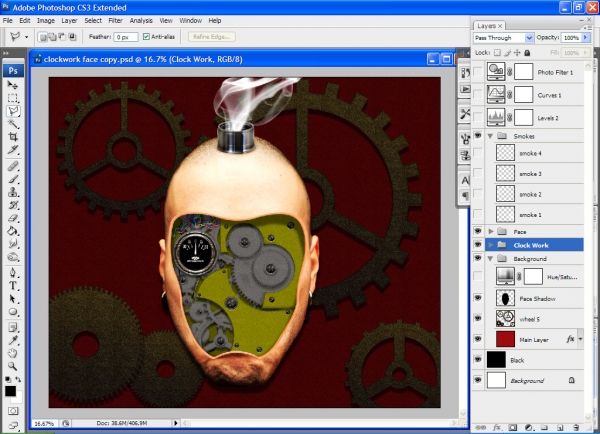Open the Pass Through blend mode dropdown
600x434 pixels.
pyautogui.click(x=503, y=38)
